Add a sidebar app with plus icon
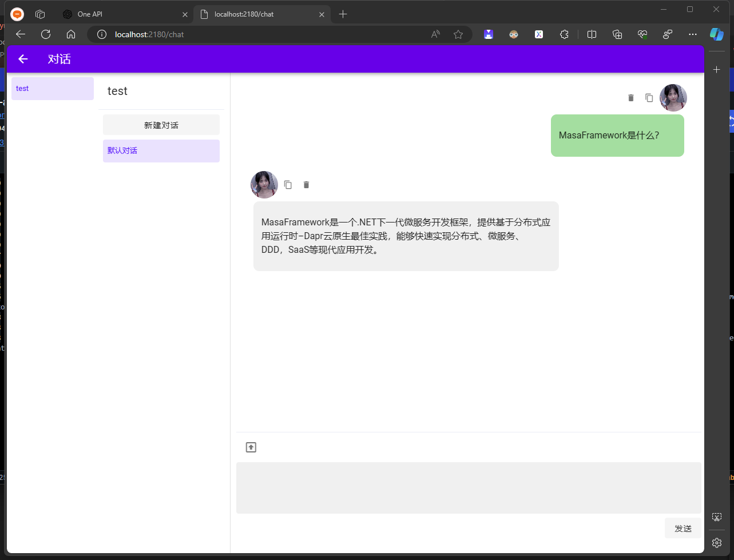 click(x=717, y=70)
